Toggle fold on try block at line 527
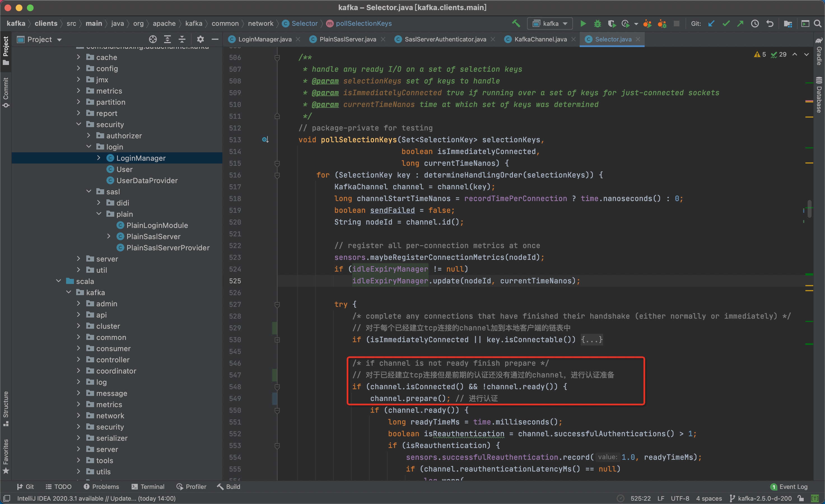This screenshot has width=825, height=504. [277, 304]
